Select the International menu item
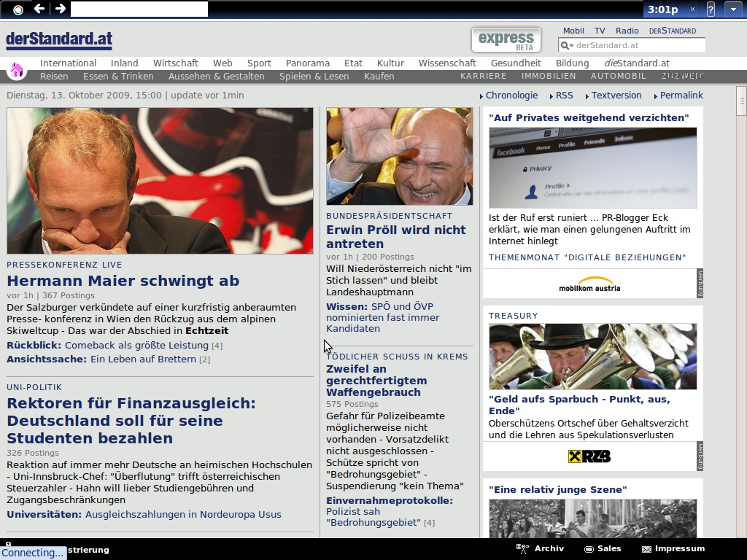 (x=68, y=63)
